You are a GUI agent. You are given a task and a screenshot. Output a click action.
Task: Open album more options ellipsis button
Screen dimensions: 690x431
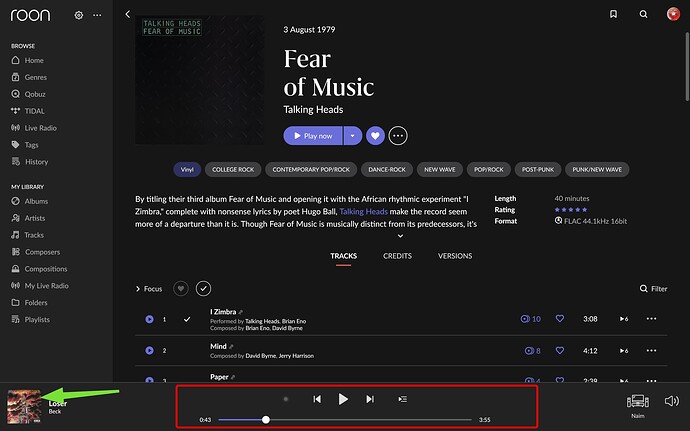click(x=398, y=136)
